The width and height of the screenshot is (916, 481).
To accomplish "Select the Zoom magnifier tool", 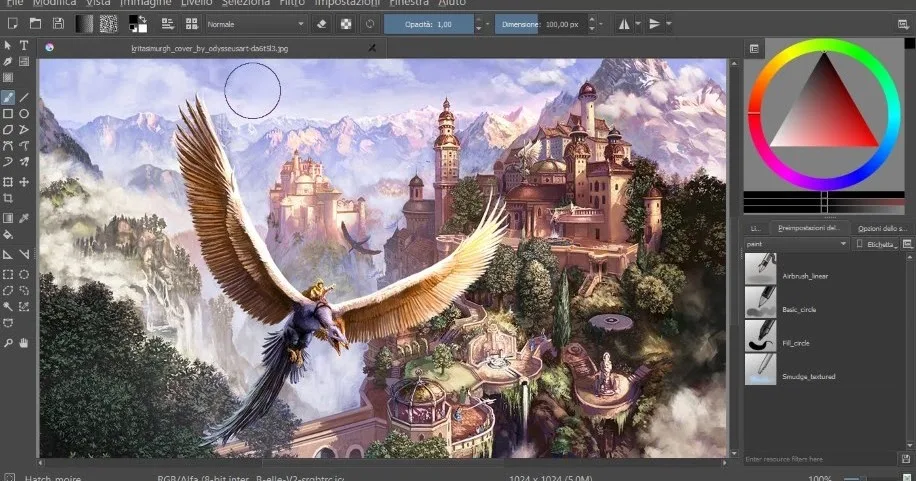I will [x=8, y=343].
